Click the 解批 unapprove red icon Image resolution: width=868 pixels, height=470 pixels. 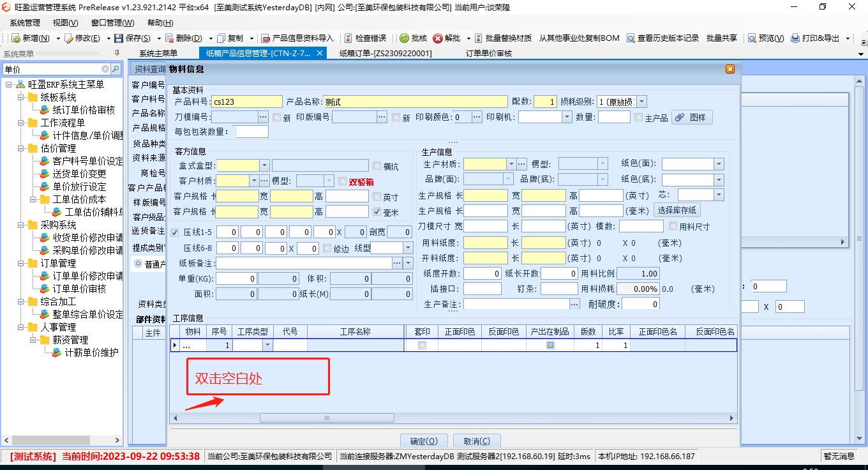tap(437, 38)
